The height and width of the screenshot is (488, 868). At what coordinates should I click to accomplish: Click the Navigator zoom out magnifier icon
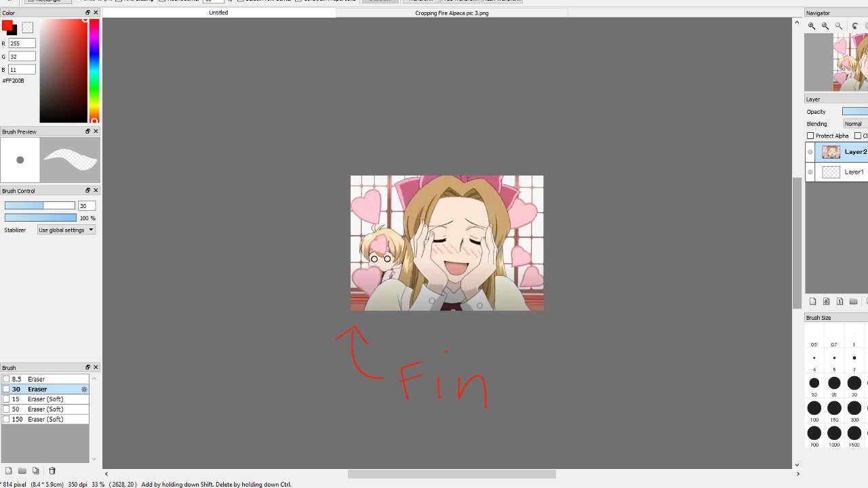click(825, 26)
